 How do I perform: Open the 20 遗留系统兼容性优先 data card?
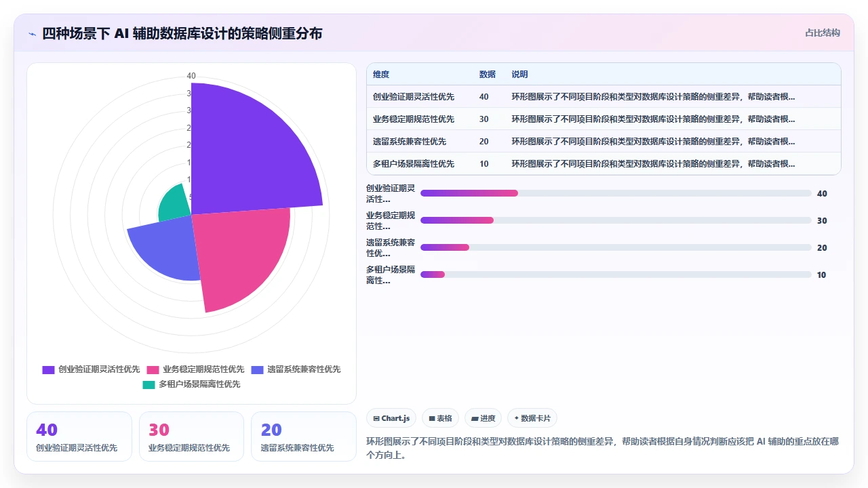[x=303, y=436]
